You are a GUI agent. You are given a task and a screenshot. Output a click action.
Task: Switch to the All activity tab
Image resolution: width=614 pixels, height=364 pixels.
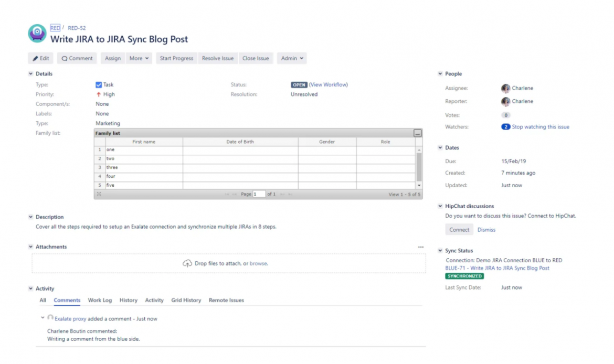click(43, 300)
